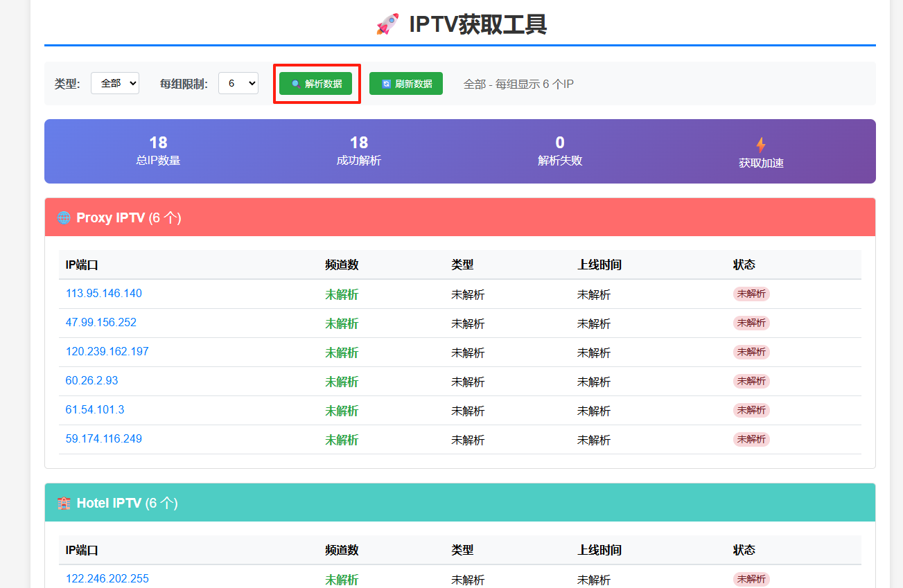Open Hotel IP link 122.246.202.255
Screen dimensions: 903x588
pos(107,579)
